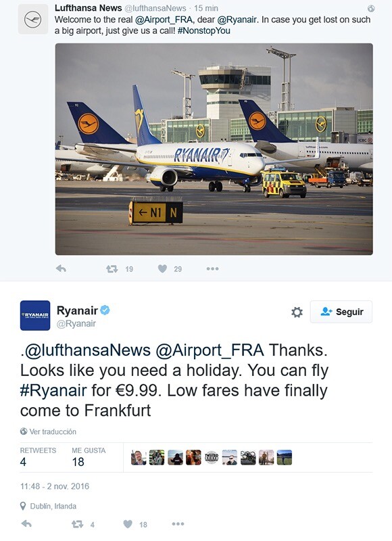Image resolution: width=392 pixels, height=541 pixels.
Task: Open the three-dot menu below Ryanair tweet
Action: [178, 523]
